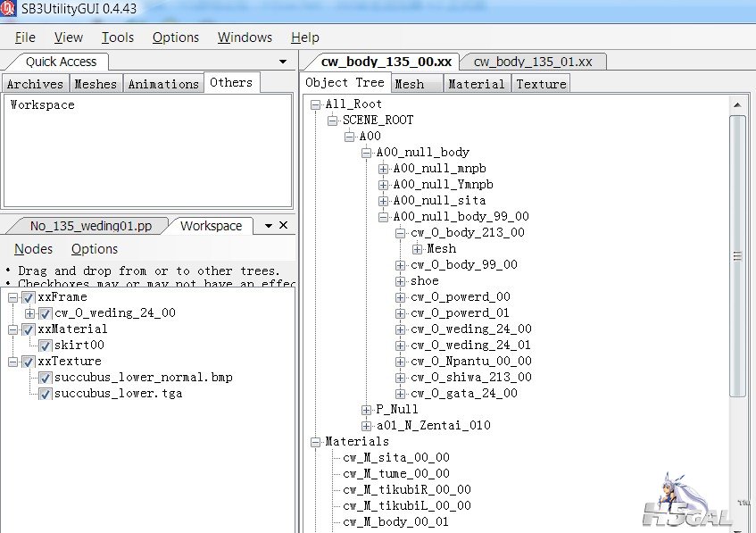Uncheck succubus_lower.tga texture checkbox
Screen dimensions: 756x533
click(46, 394)
